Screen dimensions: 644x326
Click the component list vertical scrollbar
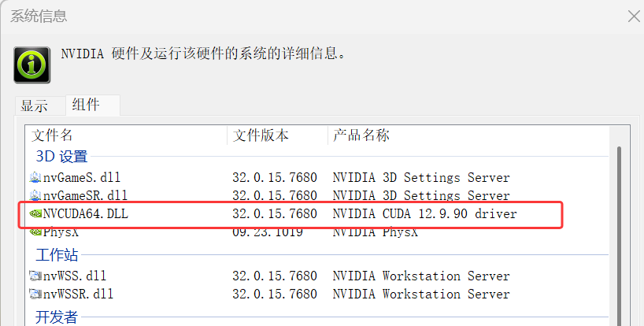(x=619, y=236)
